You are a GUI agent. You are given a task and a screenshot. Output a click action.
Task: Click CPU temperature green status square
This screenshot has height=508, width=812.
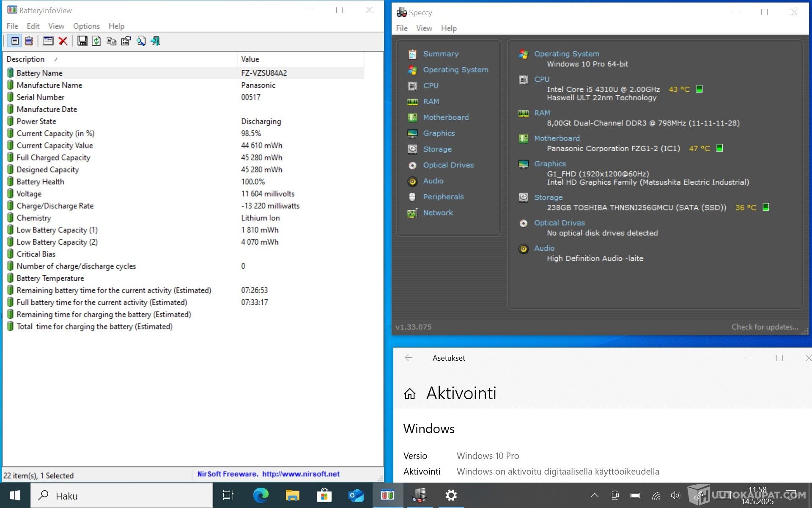point(699,89)
